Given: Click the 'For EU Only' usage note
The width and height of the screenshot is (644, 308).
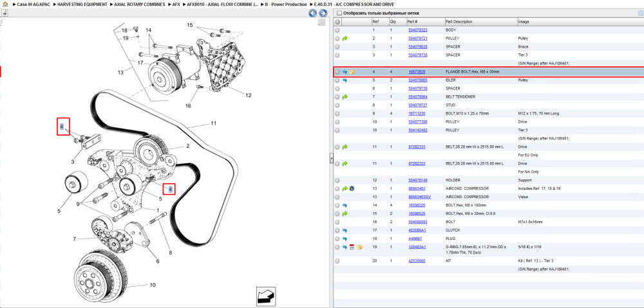Looking at the screenshot, I should (528, 155).
